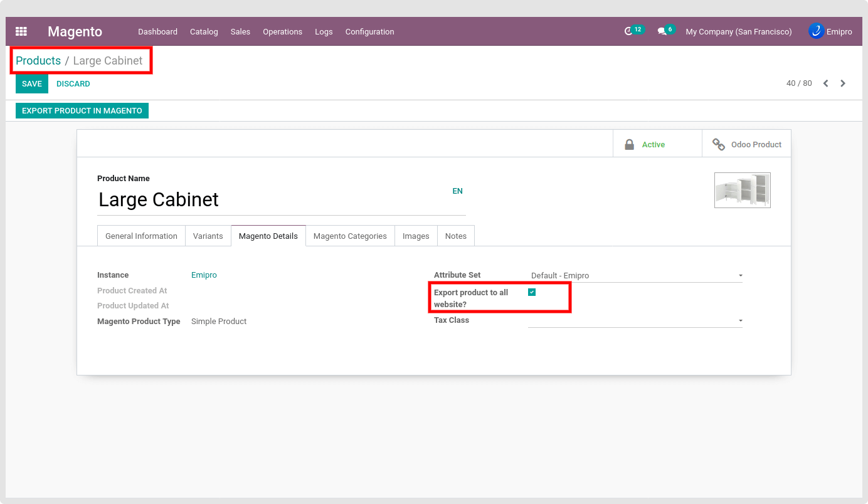Click the DISCARD button
868x504 pixels.
[x=73, y=83]
